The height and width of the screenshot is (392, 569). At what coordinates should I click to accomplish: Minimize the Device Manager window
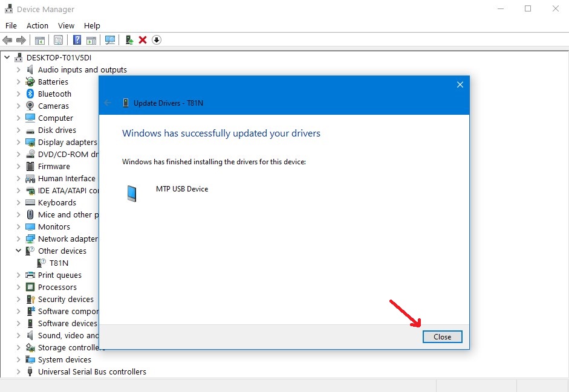pyautogui.click(x=501, y=8)
